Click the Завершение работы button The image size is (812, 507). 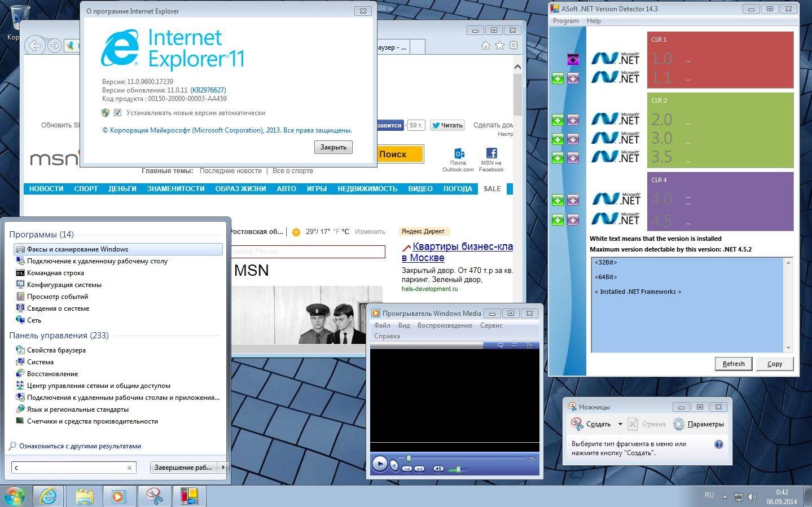[x=184, y=468]
